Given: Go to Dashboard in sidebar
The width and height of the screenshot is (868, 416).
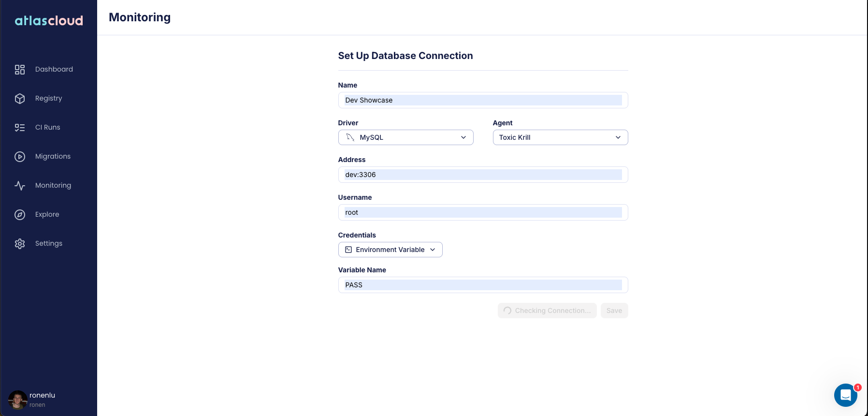Looking at the screenshot, I should 54,69.
